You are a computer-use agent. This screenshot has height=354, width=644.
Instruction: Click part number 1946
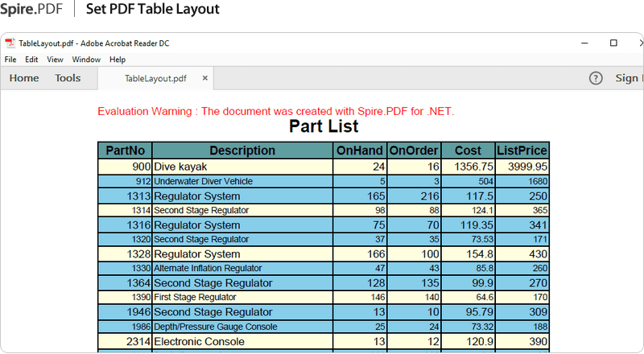point(138,312)
